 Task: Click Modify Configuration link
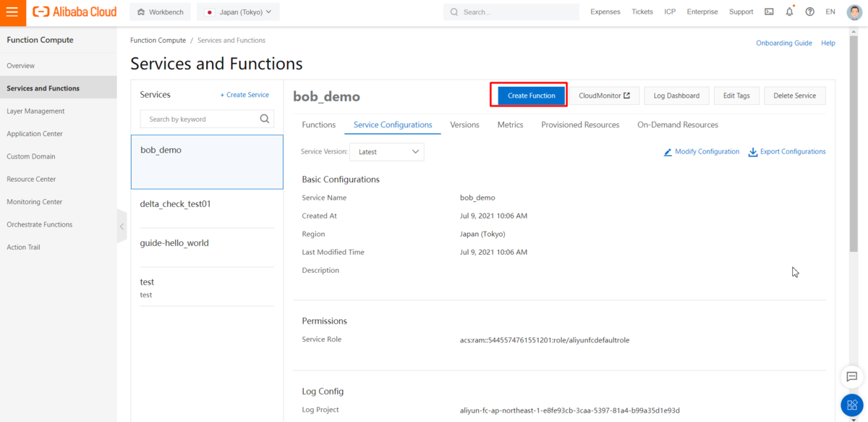pos(702,152)
